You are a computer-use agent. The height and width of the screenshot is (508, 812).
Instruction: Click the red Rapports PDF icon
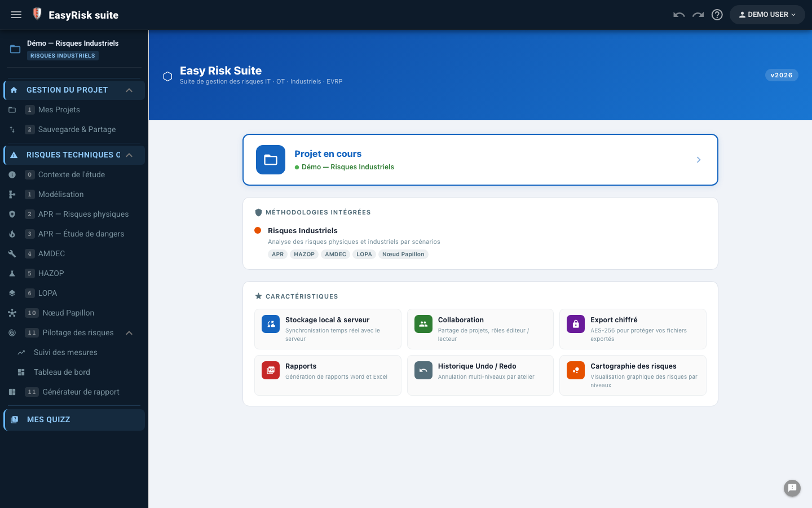pyautogui.click(x=271, y=370)
